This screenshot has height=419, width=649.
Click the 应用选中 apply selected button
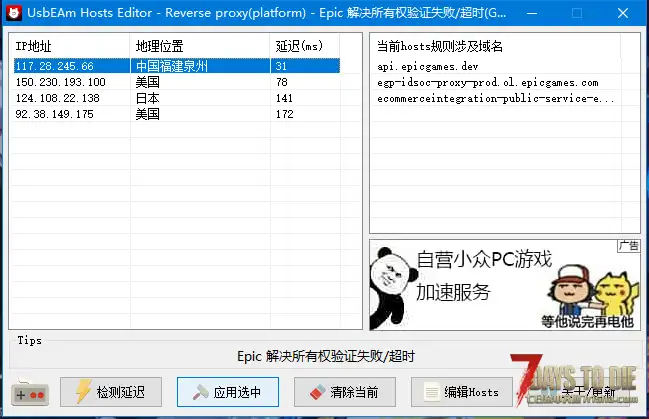(228, 392)
